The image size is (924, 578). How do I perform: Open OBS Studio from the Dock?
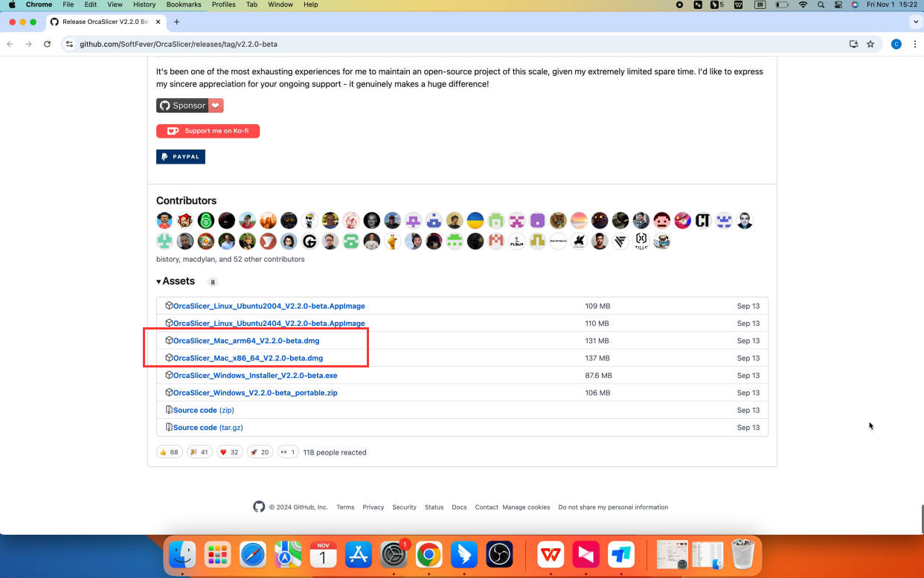tap(499, 554)
